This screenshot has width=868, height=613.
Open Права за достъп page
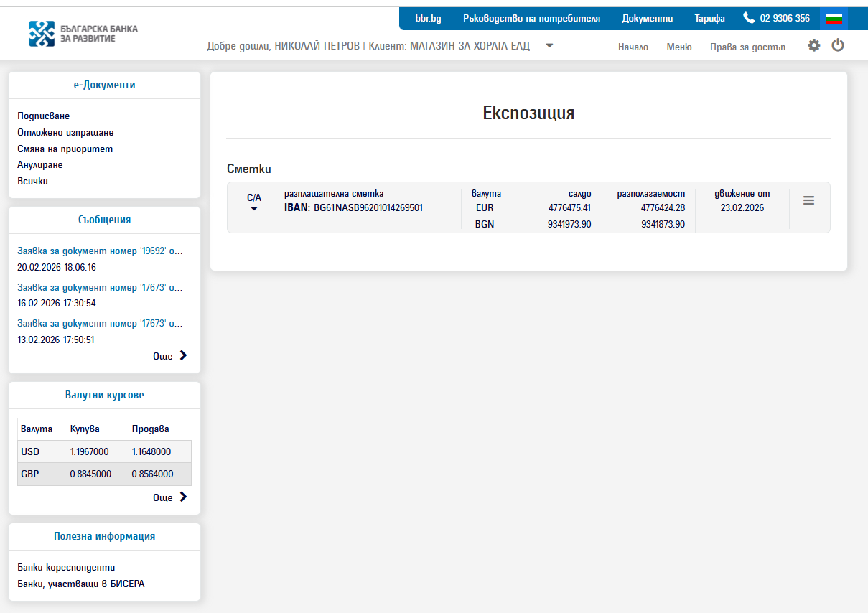(747, 47)
